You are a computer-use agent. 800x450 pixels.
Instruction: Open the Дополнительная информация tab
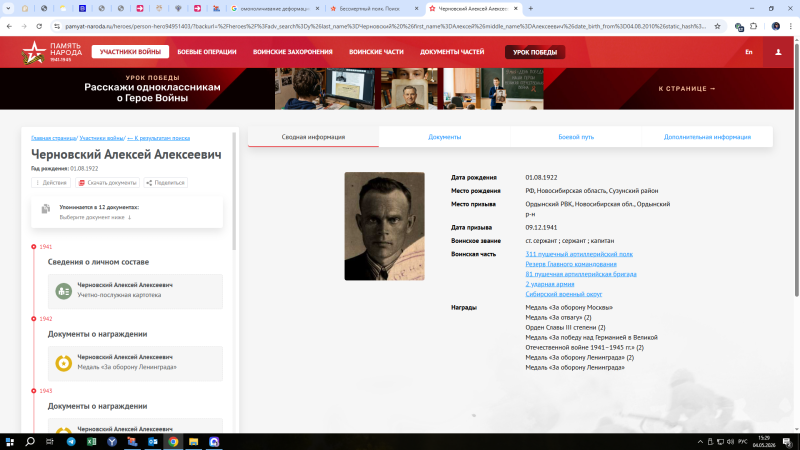707,137
